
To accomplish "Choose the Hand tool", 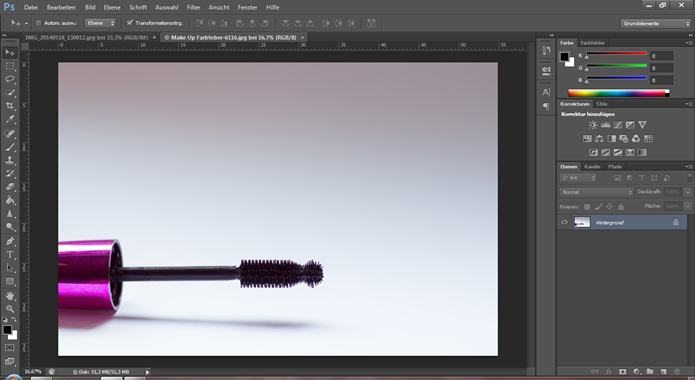I will [x=10, y=295].
